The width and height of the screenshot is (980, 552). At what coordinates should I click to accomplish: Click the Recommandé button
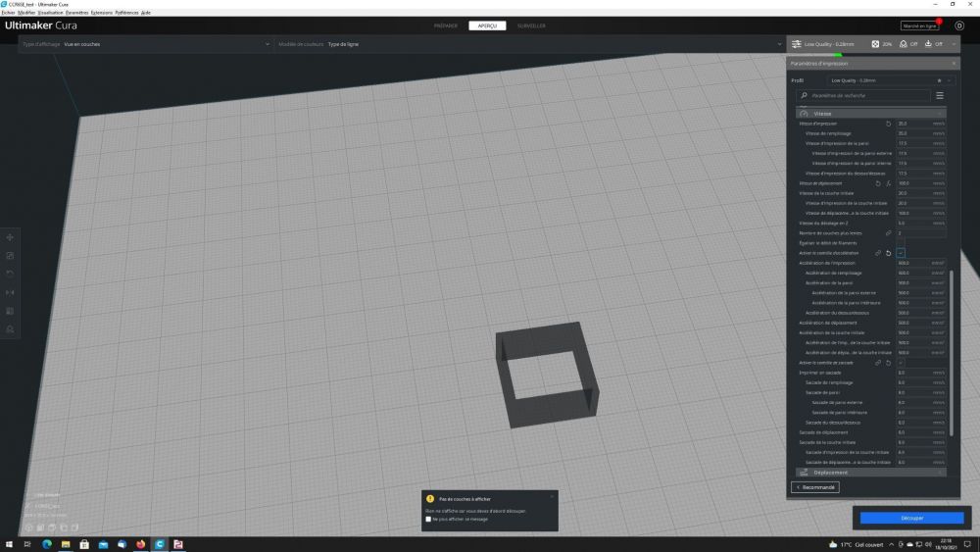pyautogui.click(x=815, y=487)
